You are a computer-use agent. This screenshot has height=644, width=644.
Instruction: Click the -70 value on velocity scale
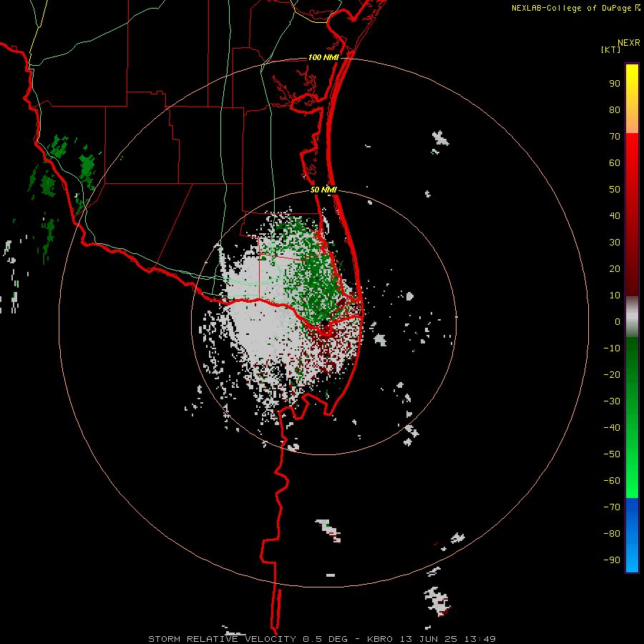(x=612, y=507)
